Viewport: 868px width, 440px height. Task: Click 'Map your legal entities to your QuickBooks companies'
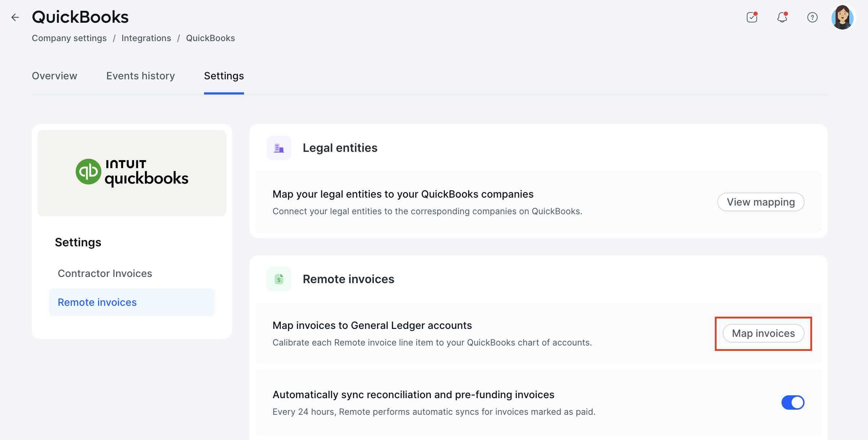pos(403,194)
